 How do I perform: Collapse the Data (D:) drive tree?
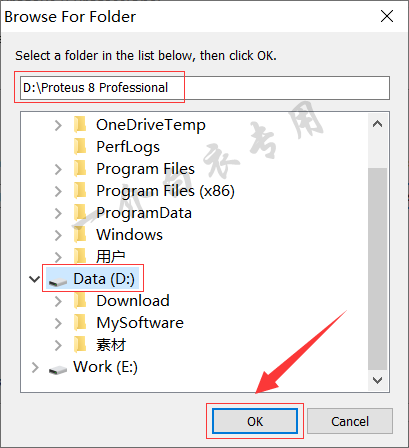[35, 279]
